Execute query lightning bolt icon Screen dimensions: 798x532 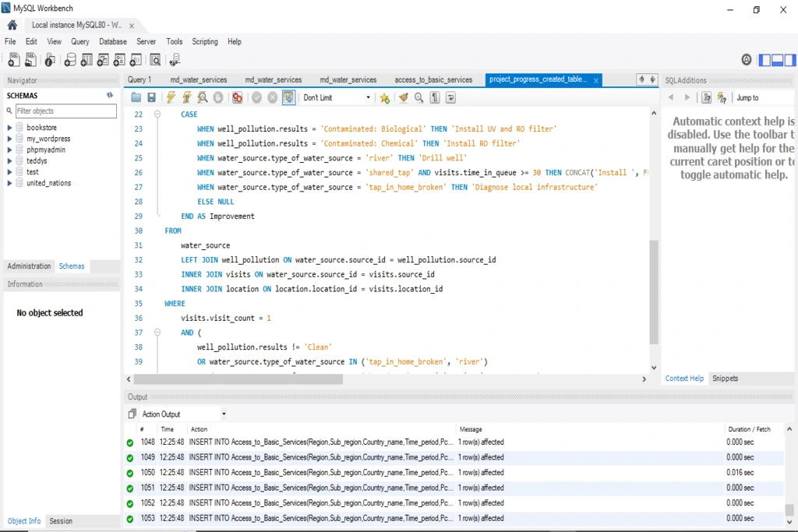(171, 97)
